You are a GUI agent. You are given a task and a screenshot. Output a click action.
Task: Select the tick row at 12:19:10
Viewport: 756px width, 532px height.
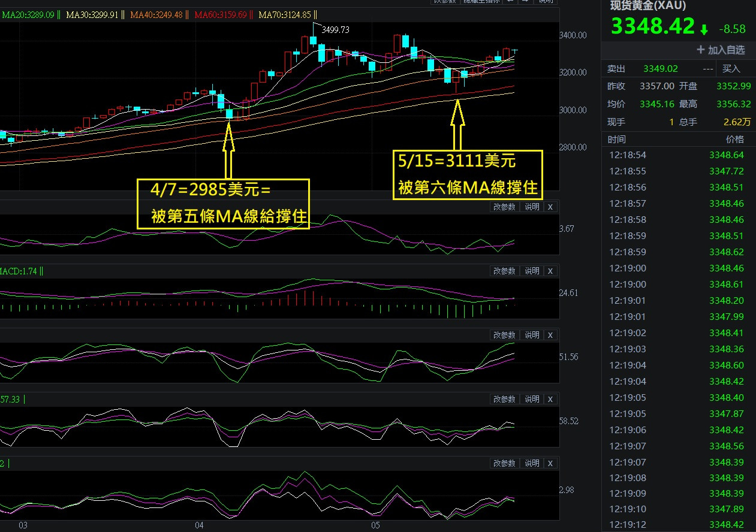point(679,509)
